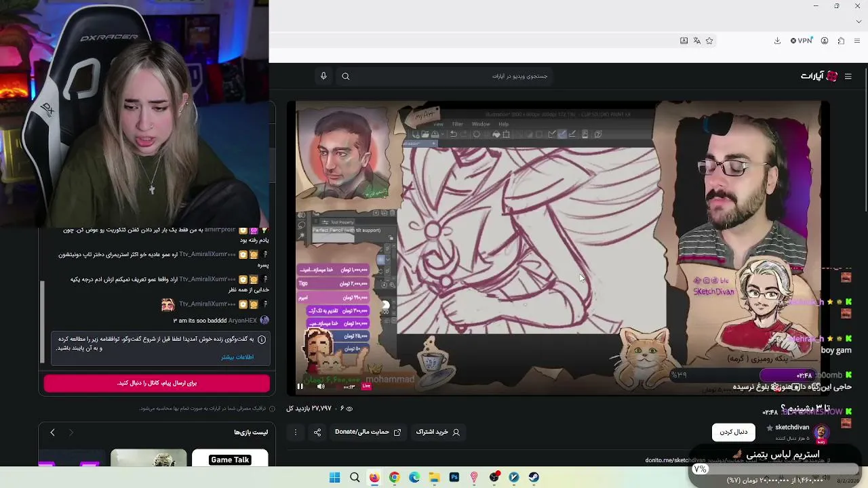Open the Aparat hamburger menu
868x488 pixels.
pyautogui.click(x=848, y=77)
